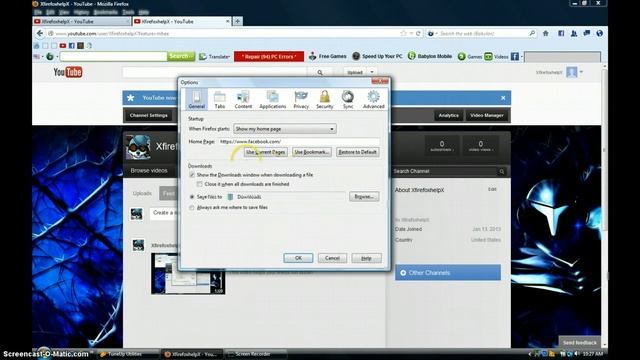The height and width of the screenshot is (360, 640).
Task: Click the Send feedback button
Action: click(x=580, y=342)
